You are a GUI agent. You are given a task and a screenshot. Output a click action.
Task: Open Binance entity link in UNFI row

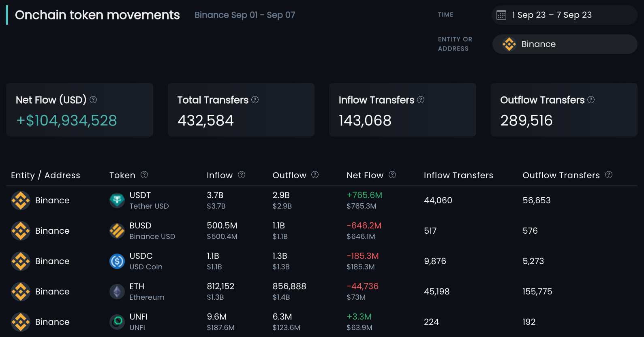(52, 322)
